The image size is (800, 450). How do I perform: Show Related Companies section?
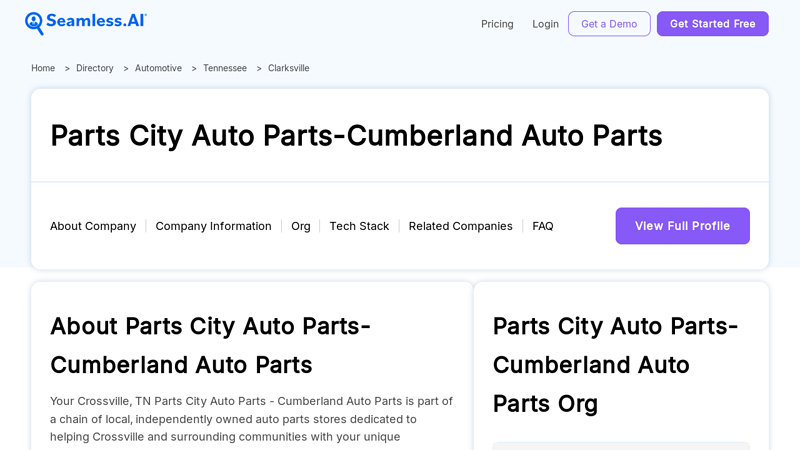[460, 226]
